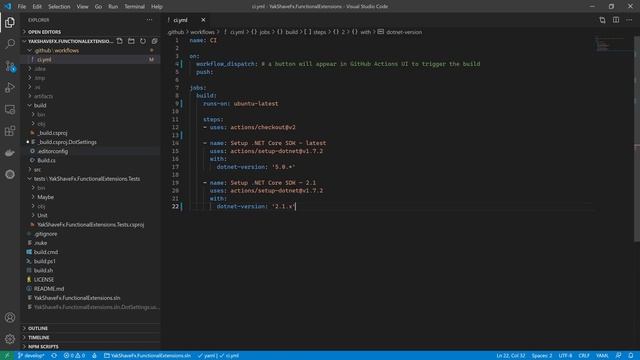Click New Folder icon in explorer header
Screen dimensions: 640x360
[x=131, y=41]
